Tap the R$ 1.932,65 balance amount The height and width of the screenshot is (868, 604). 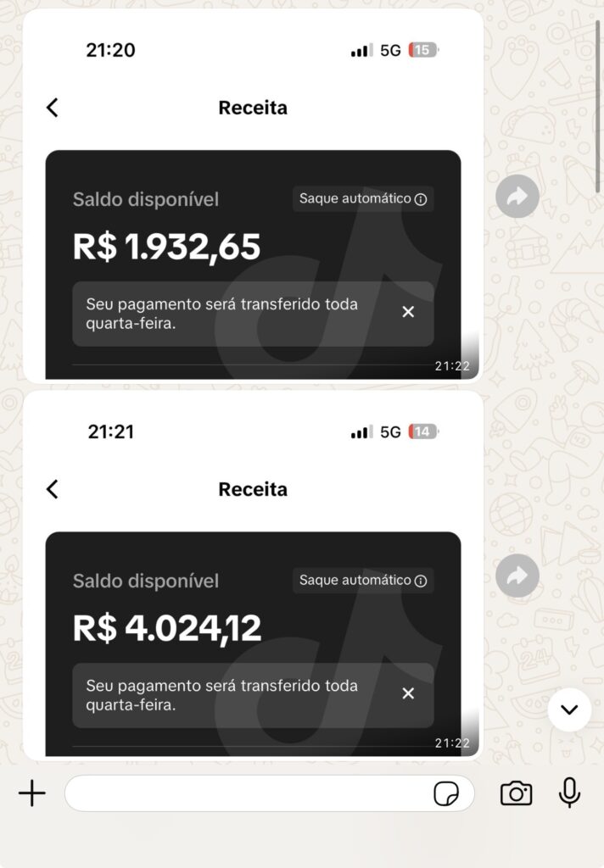click(x=166, y=248)
